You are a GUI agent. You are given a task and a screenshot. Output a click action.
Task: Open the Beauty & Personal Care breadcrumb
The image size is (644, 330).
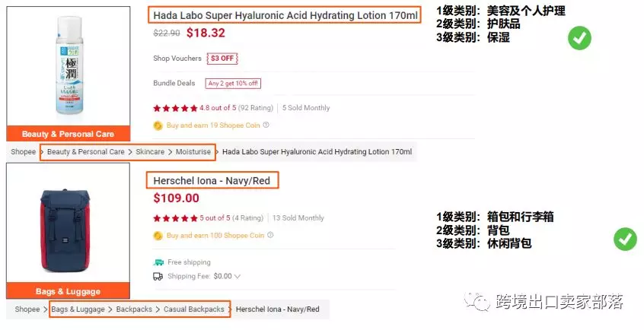tap(85, 152)
